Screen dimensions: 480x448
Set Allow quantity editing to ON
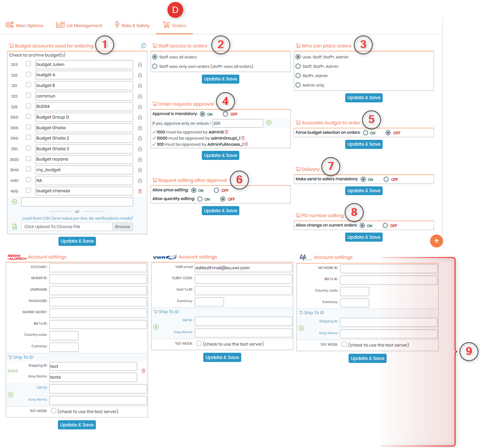pyautogui.click(x=200, y=199)
